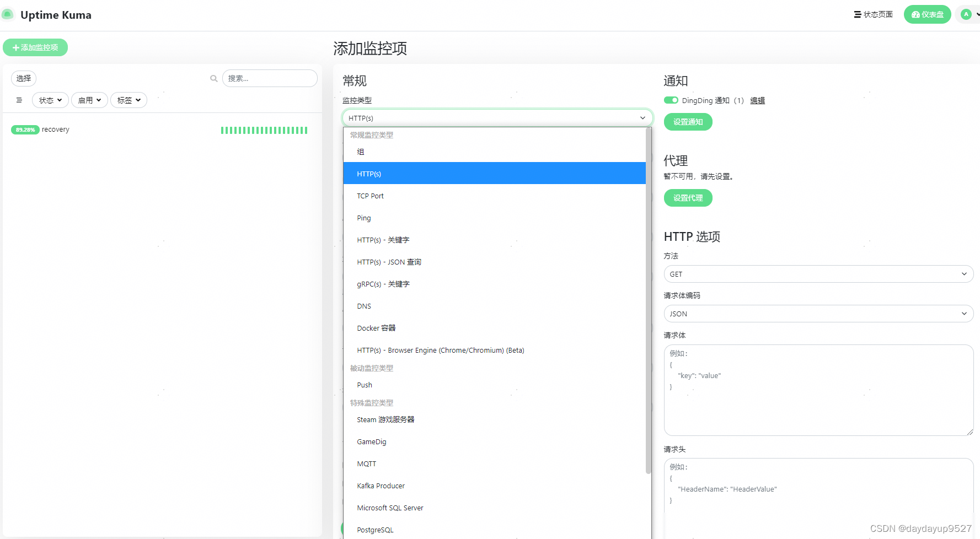
Task: Choose the TCP Port monitor type
Action: (x=494, y=196)
